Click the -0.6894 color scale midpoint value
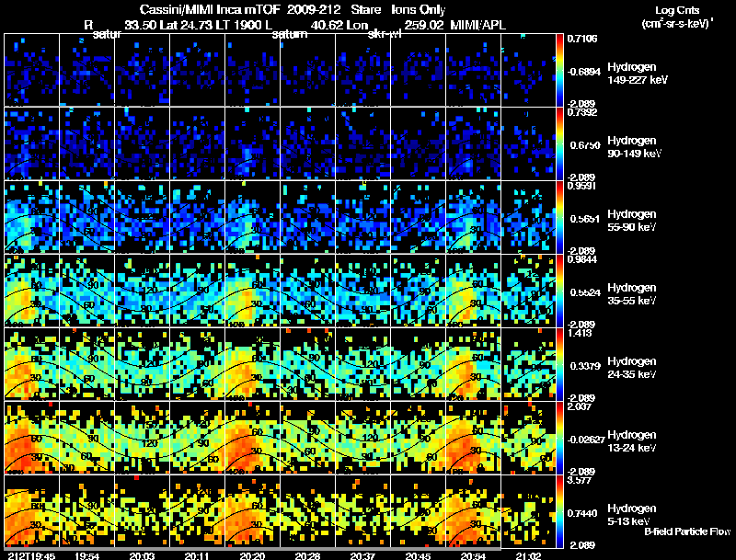736x560 pixels. (583, 72)
